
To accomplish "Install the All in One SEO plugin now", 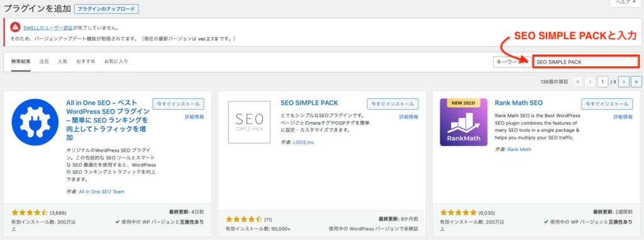I will coord(178,104).
